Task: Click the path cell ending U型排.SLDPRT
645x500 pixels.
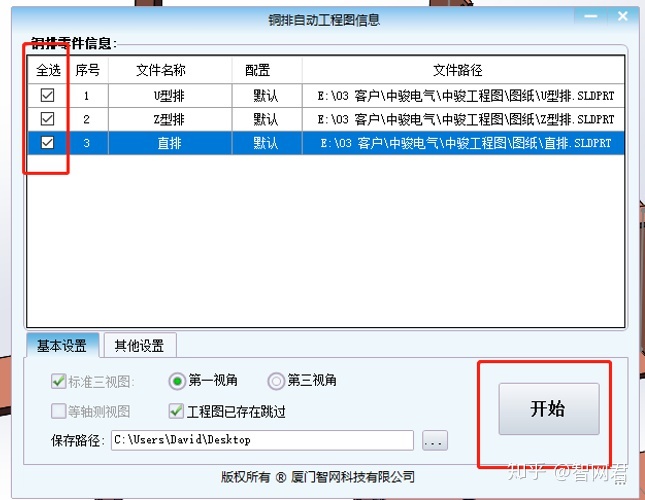Action: click(463, 96)
